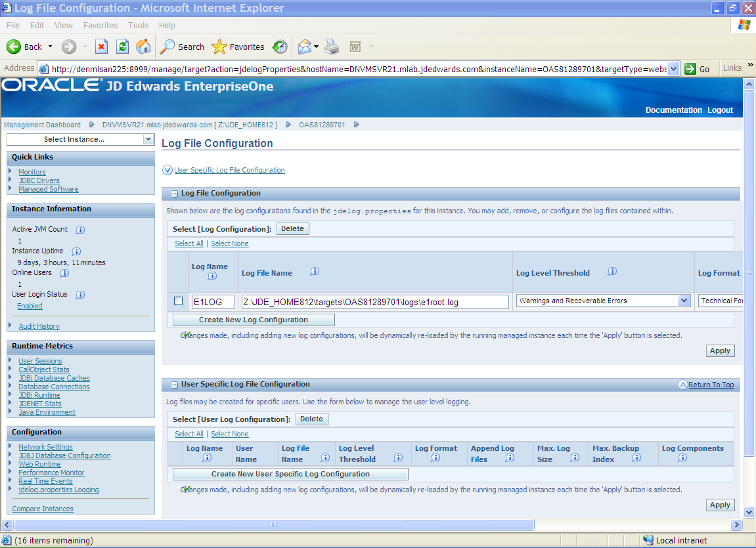
Task: Click info icon beside Log File Name header
Action: coord(315,272)
